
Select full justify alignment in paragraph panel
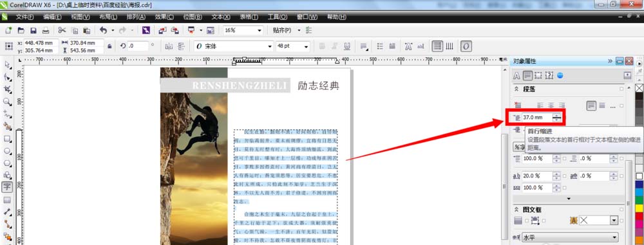(591, 105)
